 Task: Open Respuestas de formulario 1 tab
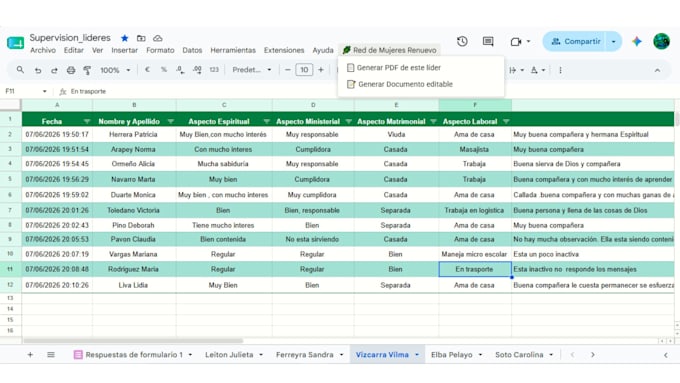134,355
